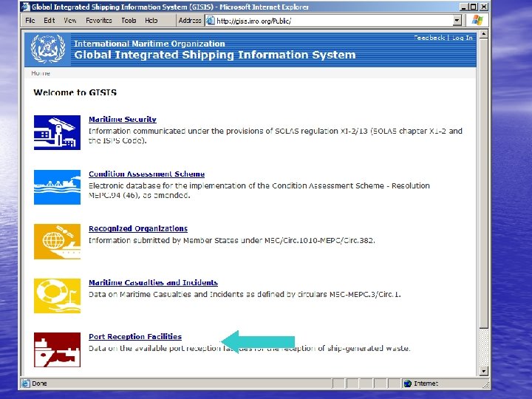532x399 pixels.
Task: Click the 'Done' status bar text
Action: click(39, 383)
